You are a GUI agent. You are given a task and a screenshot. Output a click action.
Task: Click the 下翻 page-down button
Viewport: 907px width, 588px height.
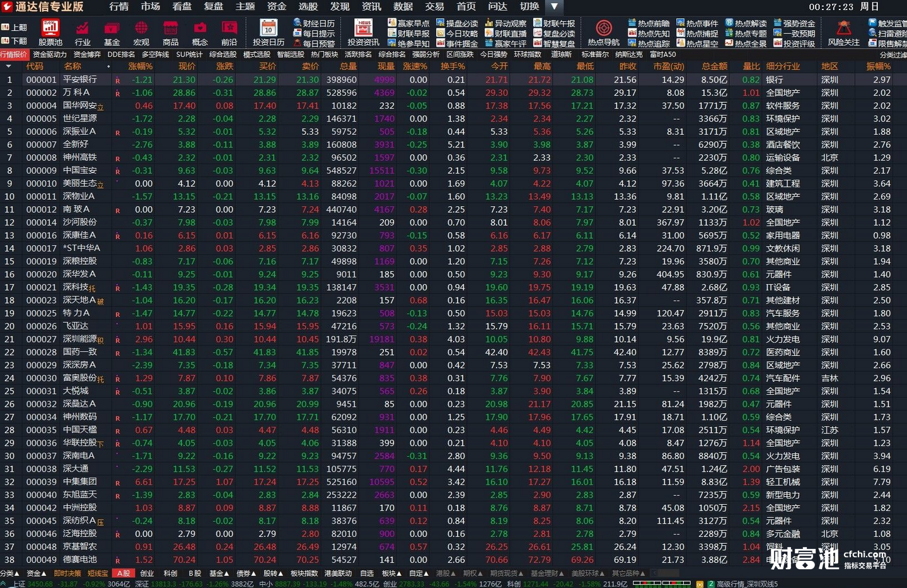[14, 41]
